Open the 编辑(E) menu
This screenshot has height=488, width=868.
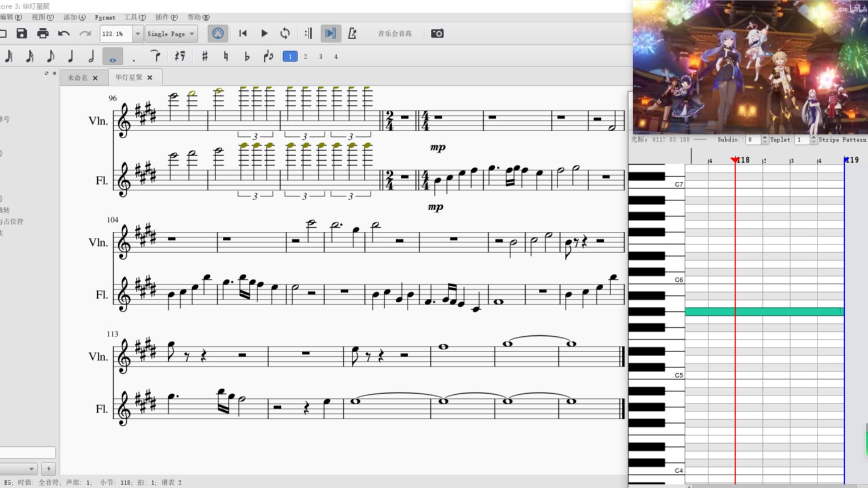click(10, 17)
